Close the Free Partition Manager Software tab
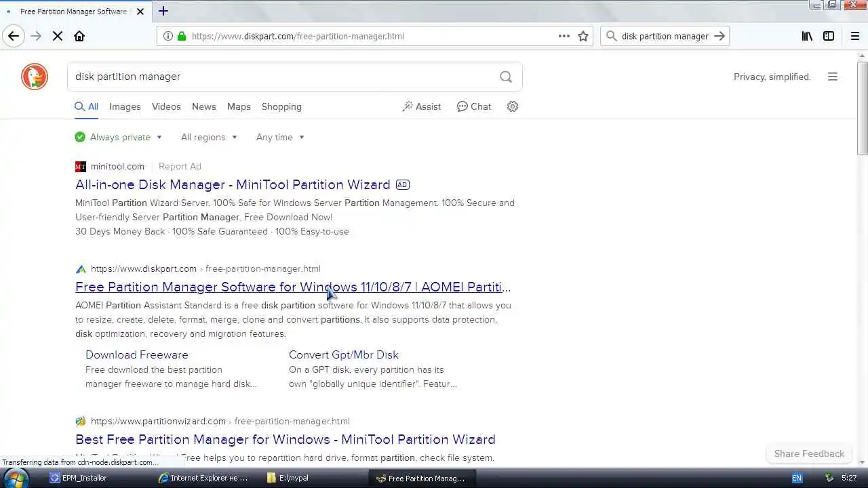The height and width of the screenshot is (488, 868). [140, 12]
